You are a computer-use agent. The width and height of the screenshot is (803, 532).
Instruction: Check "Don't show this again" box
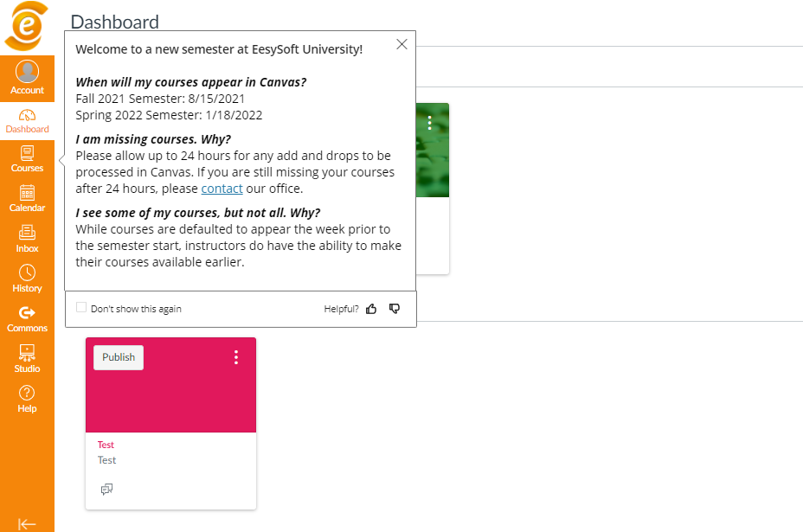(x=81, y=308)
